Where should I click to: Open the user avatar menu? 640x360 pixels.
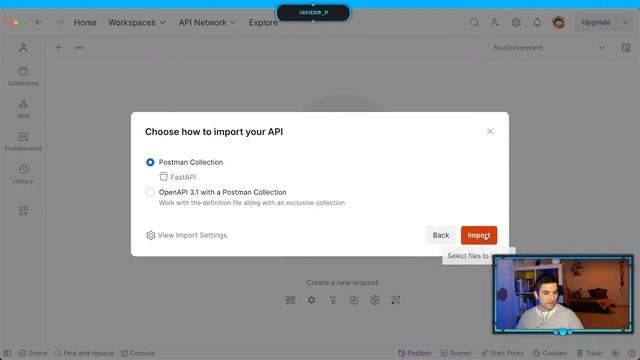[x=558, y=22]
